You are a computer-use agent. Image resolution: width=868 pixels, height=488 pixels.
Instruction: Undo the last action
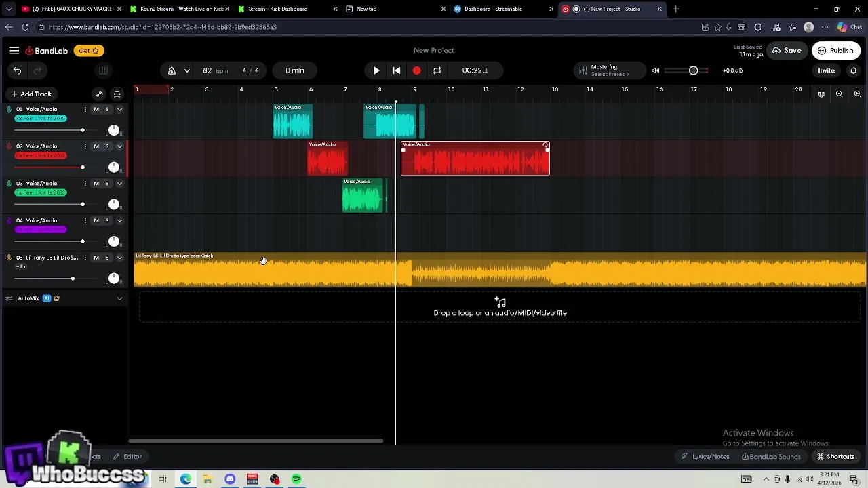point(17,70)
